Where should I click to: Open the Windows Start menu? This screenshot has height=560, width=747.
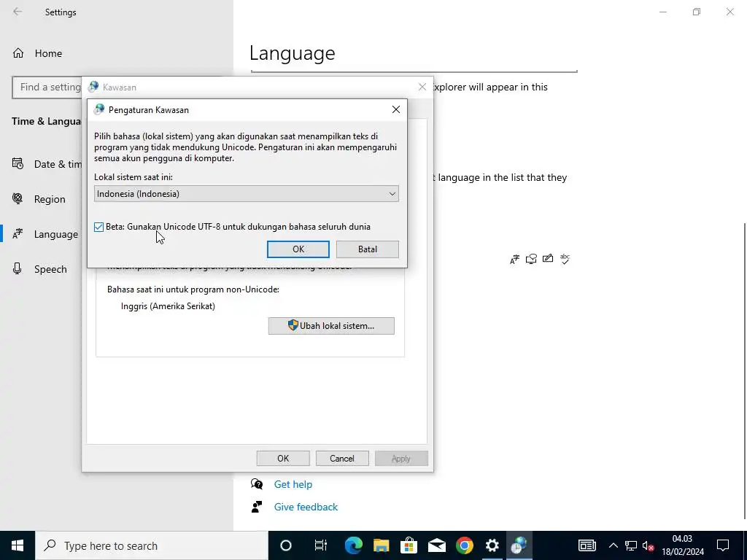coord(18,545)
